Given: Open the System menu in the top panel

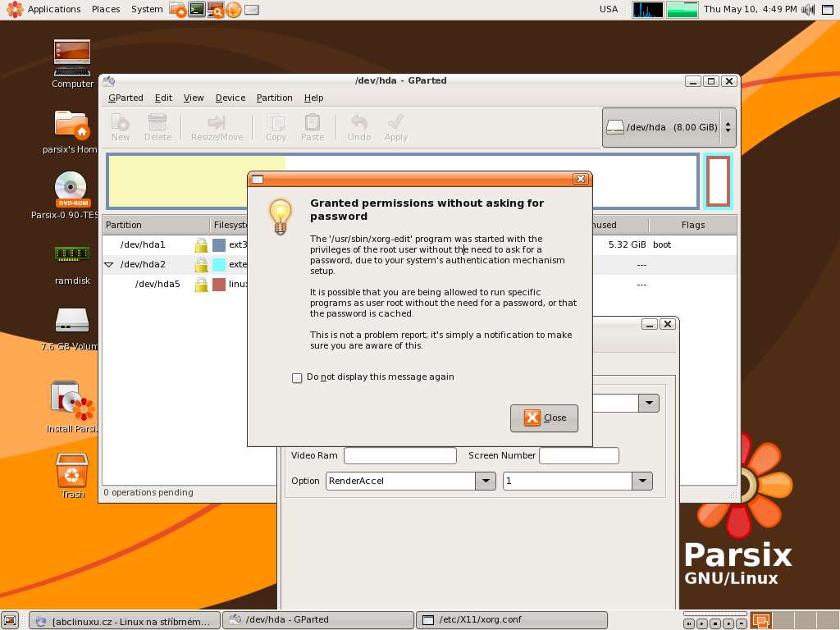Looking at the screenshot, I should [x=147, y=9].
